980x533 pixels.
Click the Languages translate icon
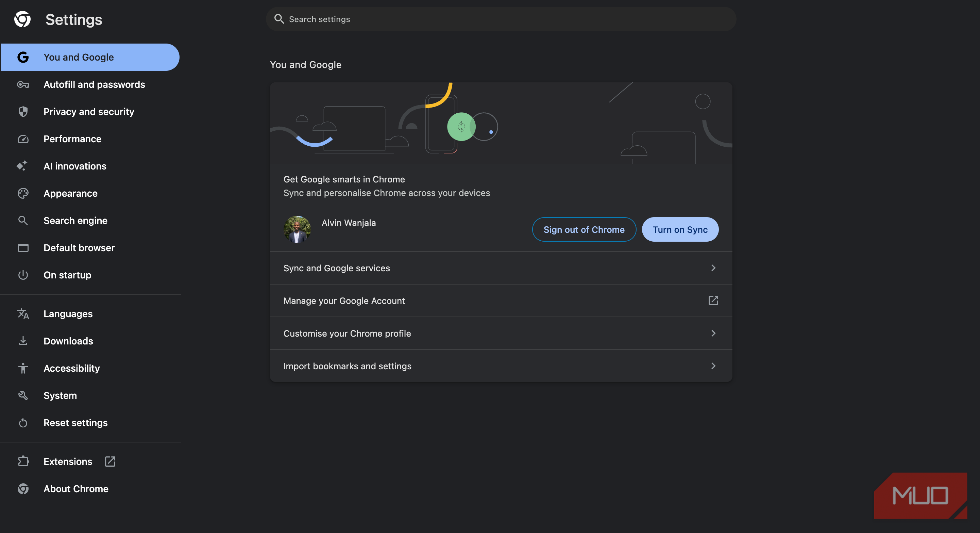coord(23,314)
